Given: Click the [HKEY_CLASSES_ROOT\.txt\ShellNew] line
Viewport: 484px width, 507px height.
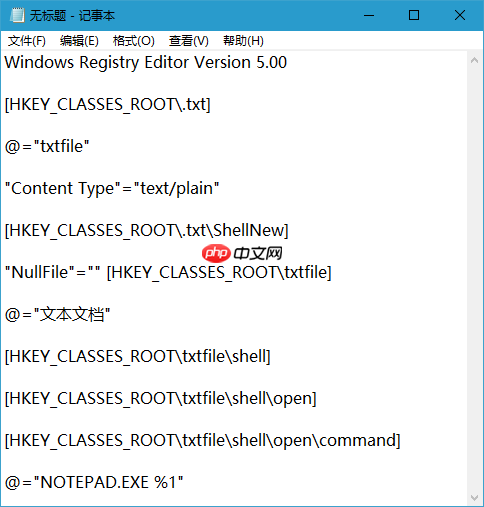Looking at the screenshot, I should pos(147,230).
